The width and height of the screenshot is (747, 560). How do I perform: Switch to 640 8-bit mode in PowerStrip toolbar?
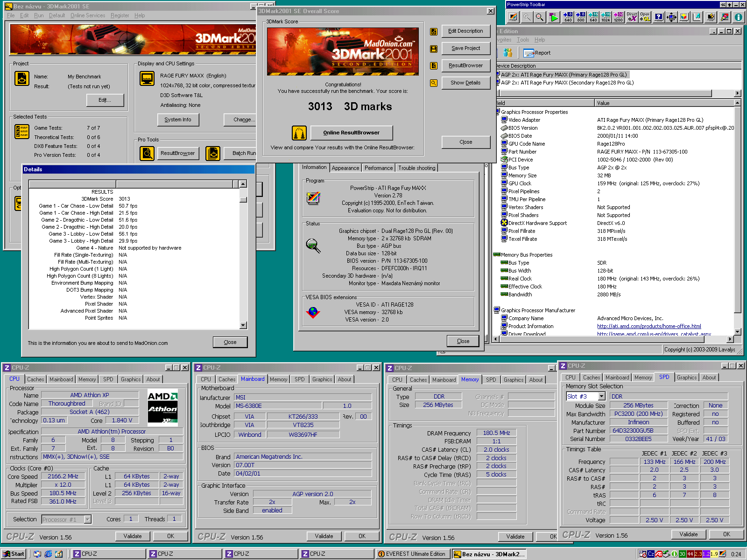pyautogui.click(x=568, y=17)
